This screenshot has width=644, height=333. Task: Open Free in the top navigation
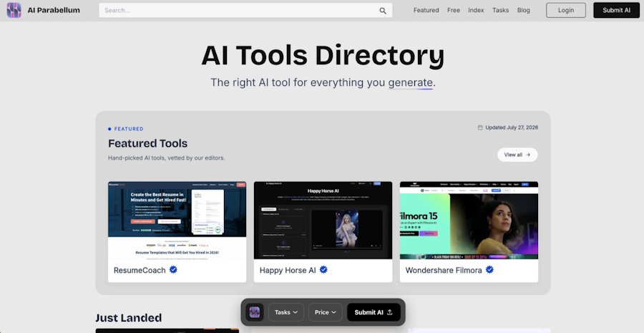point(454,10)
